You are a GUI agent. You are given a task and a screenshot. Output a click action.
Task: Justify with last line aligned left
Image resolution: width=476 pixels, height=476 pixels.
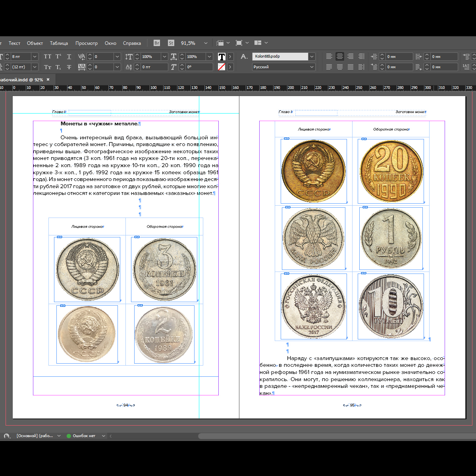(x=329, y=67)
